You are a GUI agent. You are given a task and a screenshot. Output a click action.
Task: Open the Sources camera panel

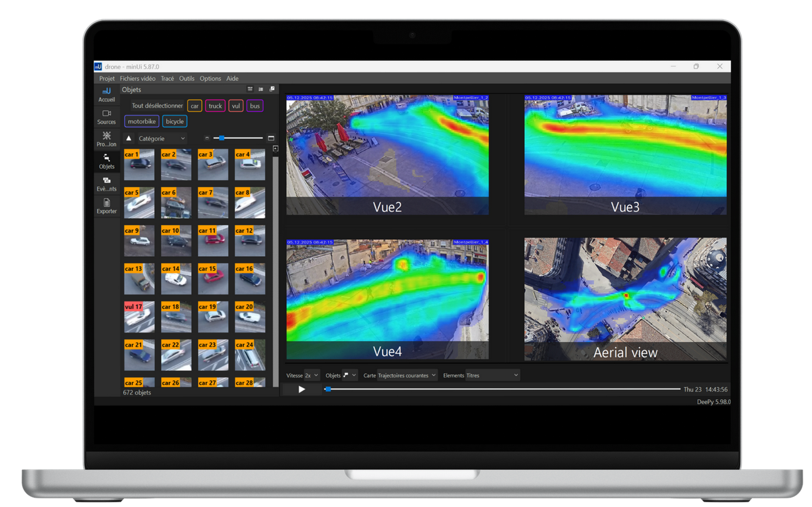(106, 117)
